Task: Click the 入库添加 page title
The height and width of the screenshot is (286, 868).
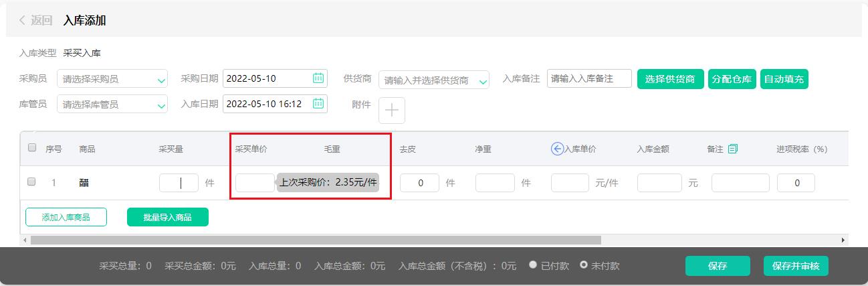Action: [x=84, y=20]
